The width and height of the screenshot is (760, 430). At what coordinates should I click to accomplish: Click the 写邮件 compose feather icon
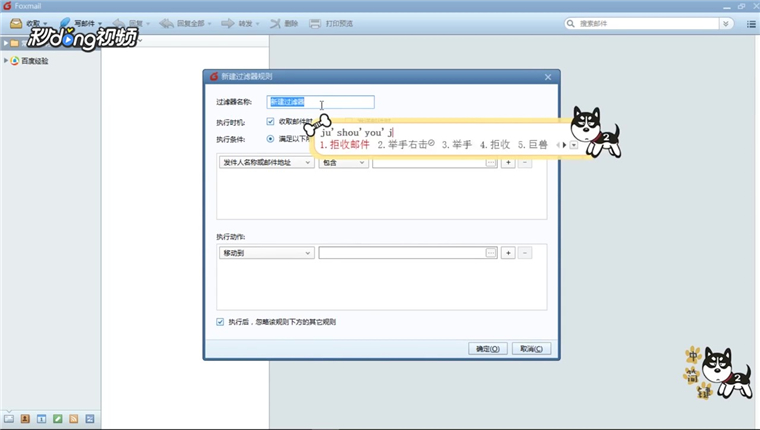tap(64, 23)
